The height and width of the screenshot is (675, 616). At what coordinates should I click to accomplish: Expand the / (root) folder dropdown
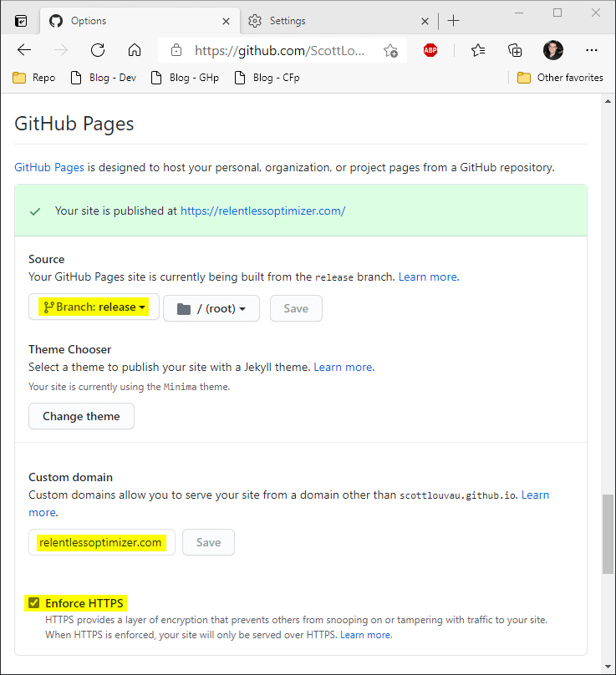tap(211, 308)
